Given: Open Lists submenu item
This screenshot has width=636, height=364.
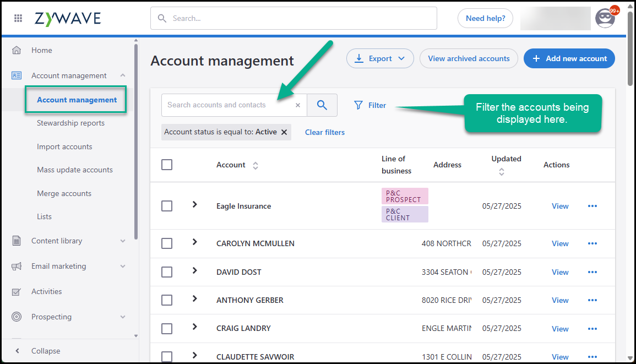Looking at the screenshot, I should 44,217.
